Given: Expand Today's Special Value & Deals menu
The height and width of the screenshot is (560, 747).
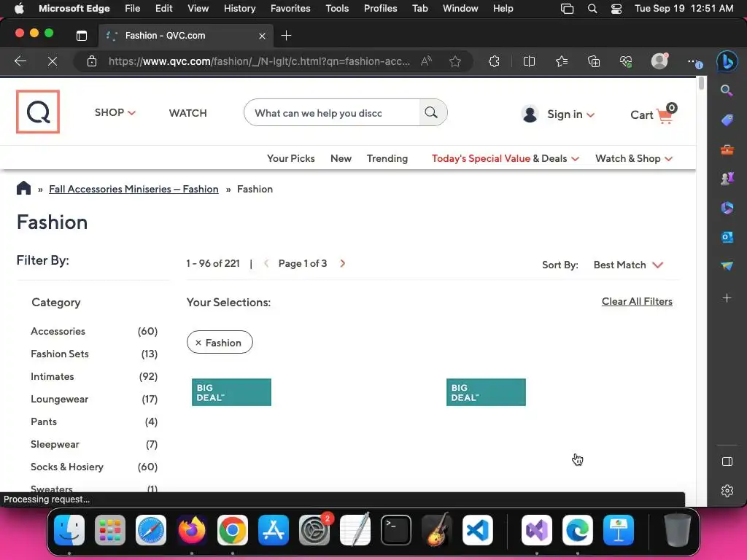Looking at the screenshot, I should click(506, 158).
